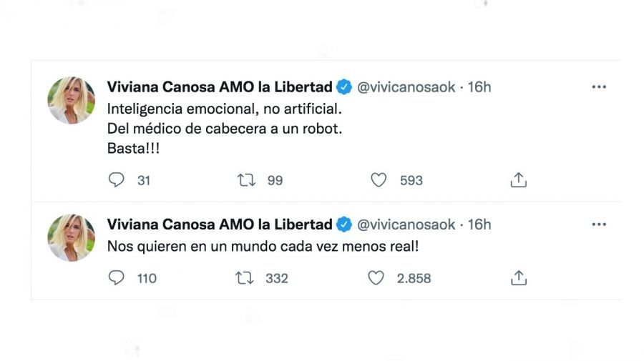Like the 'Inteligencia emocional' tweet

(x=379, y=181)
